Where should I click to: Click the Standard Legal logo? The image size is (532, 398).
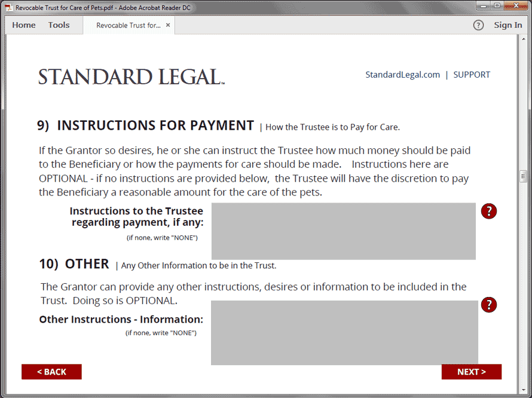pos(132,77)
